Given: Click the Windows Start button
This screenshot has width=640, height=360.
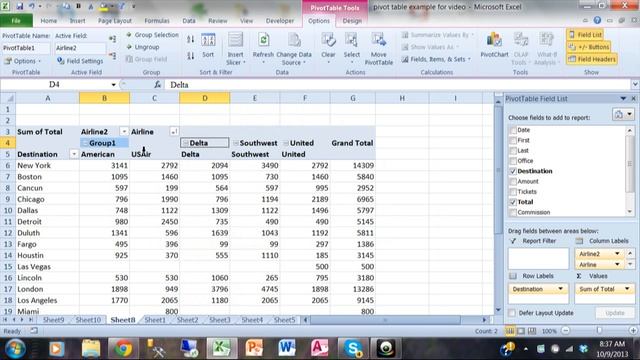Looking at the screenshot, I should click(x=15, y=349).
